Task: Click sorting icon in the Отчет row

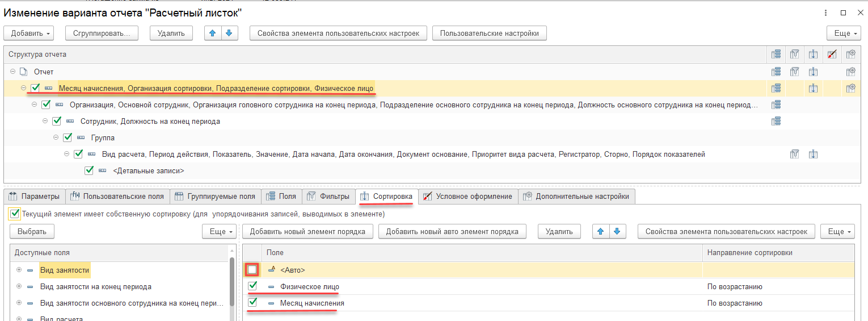Action: (813, 72)
